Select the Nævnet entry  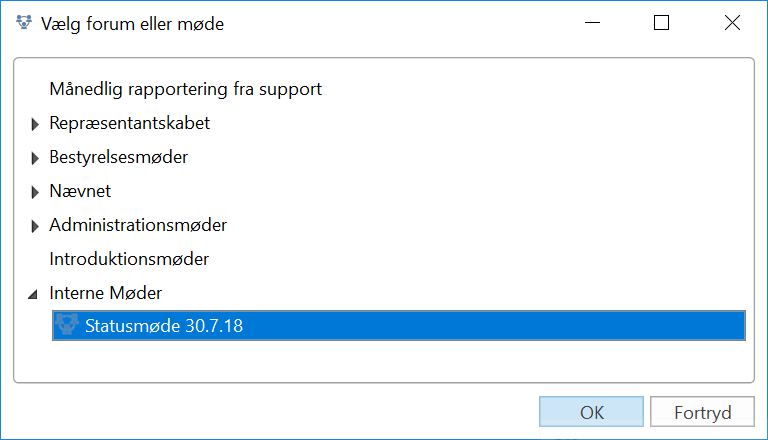[x=80, y=192]
